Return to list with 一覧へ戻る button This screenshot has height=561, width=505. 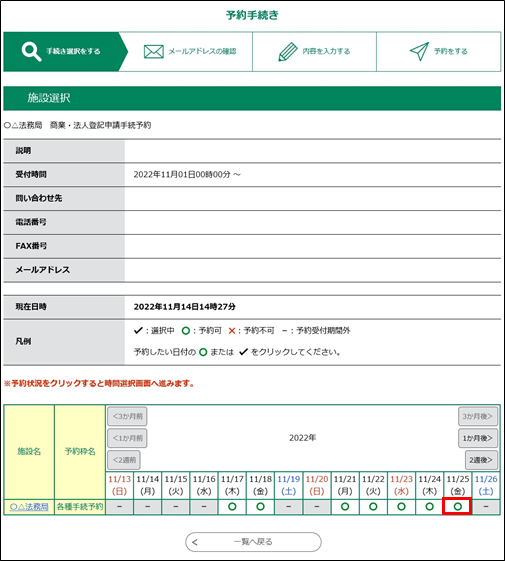(x=253, y=542)
